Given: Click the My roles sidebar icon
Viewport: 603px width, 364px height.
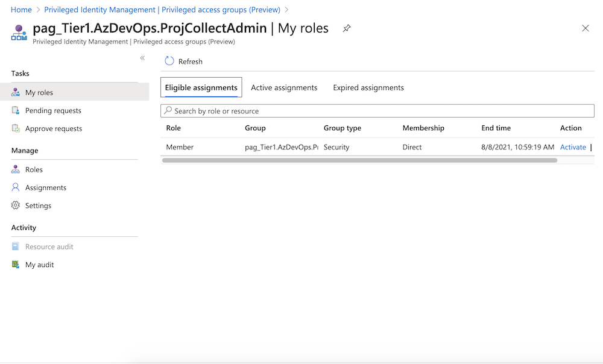Looking at the screenshot, I should [16, 92].
